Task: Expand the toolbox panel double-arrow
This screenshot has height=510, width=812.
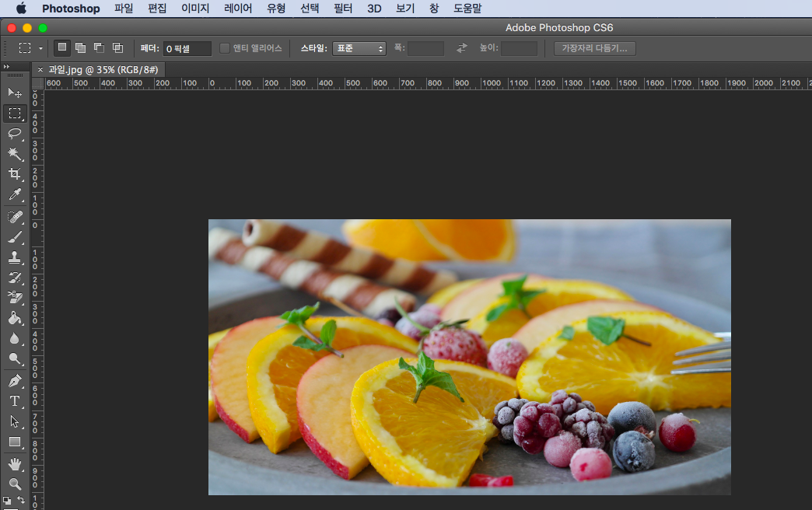Action: click(6, 66)
